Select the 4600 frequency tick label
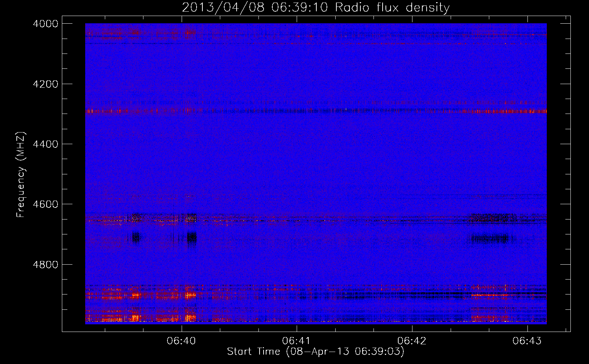This screenshot has height=364, width=589. [x=46, y=204]
